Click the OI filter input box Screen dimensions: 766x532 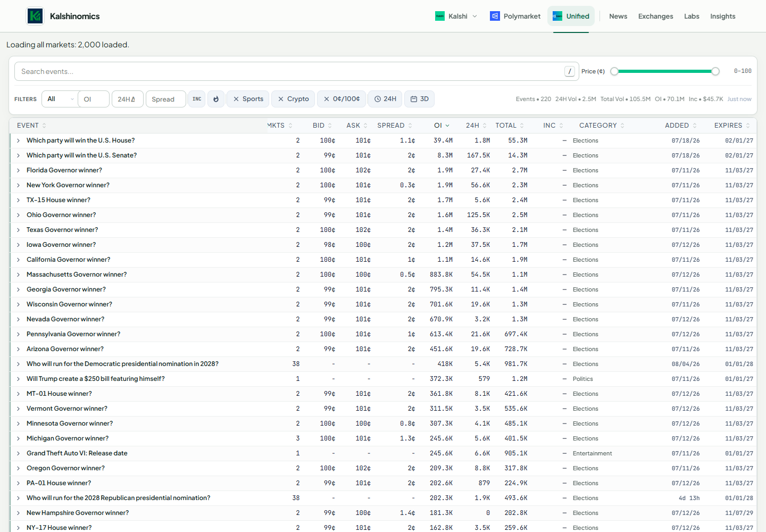click(94, 99)
